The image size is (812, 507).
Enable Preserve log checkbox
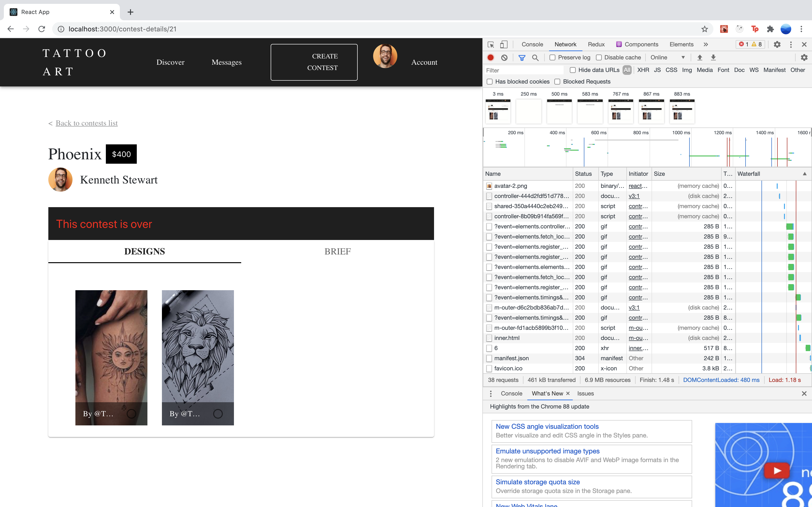pos(552,57)
